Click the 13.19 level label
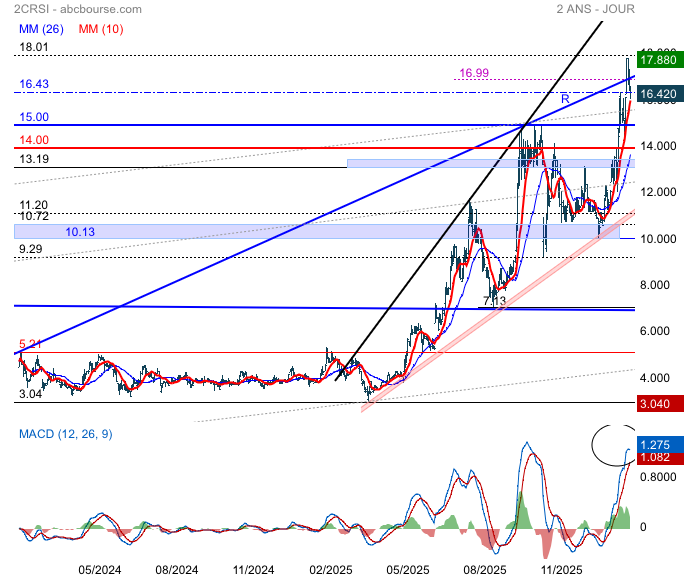The height and width of the screenshot is (580, 684). tap(34, 159)
